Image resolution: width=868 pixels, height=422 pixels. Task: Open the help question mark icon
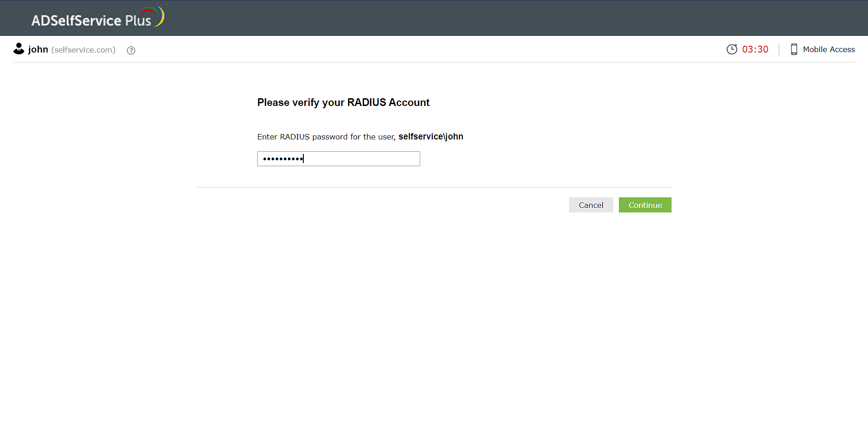(x=131, y=50)
